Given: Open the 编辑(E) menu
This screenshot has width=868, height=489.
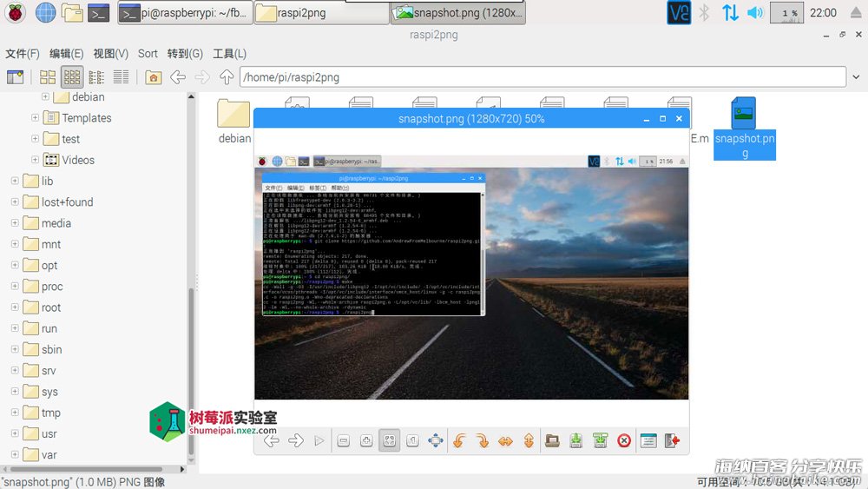Looking at the screenshot, I should pos(67,54).
